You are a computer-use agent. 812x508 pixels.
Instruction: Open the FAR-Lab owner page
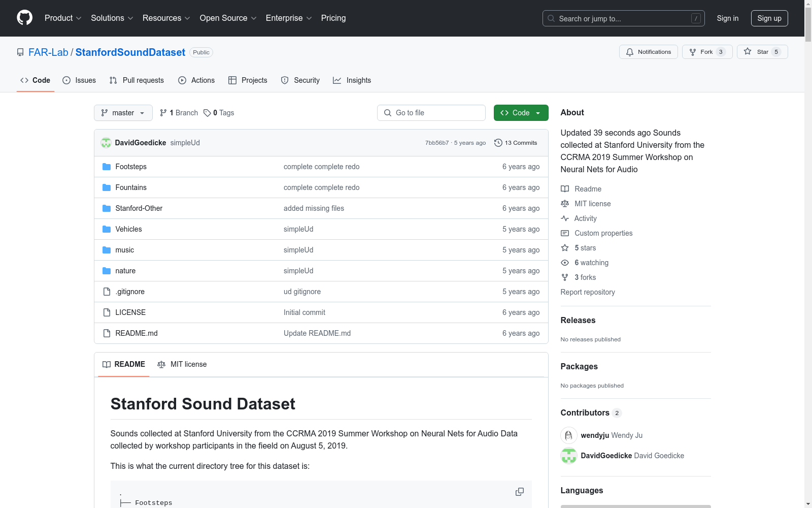coord(48,52)
